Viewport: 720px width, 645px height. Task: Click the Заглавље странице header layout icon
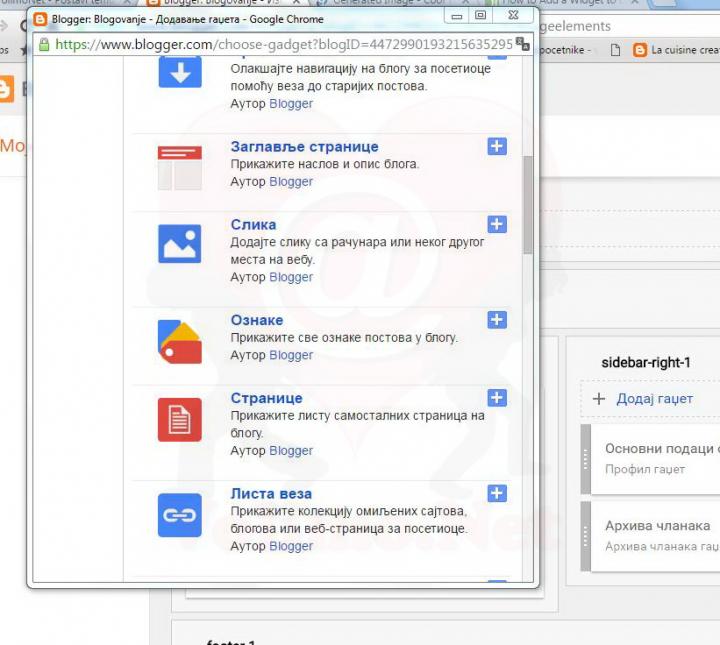pos(180,167)
